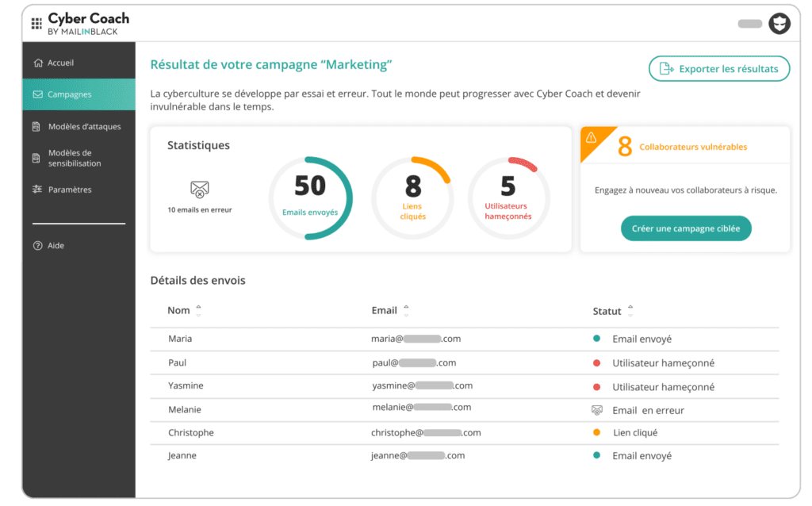
Task: Open the app grid launcher icon
Action: tap(36, 24)
